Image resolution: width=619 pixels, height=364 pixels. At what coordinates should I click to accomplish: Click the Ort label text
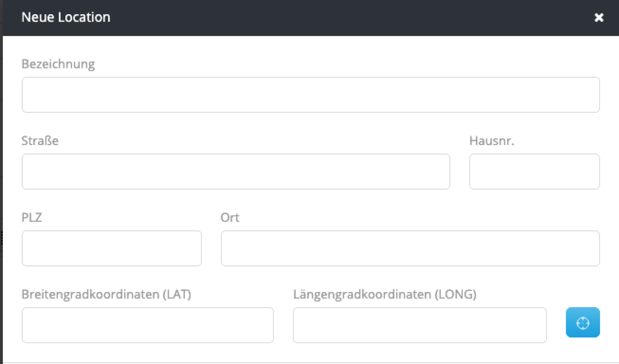click(x=229, y=217)
